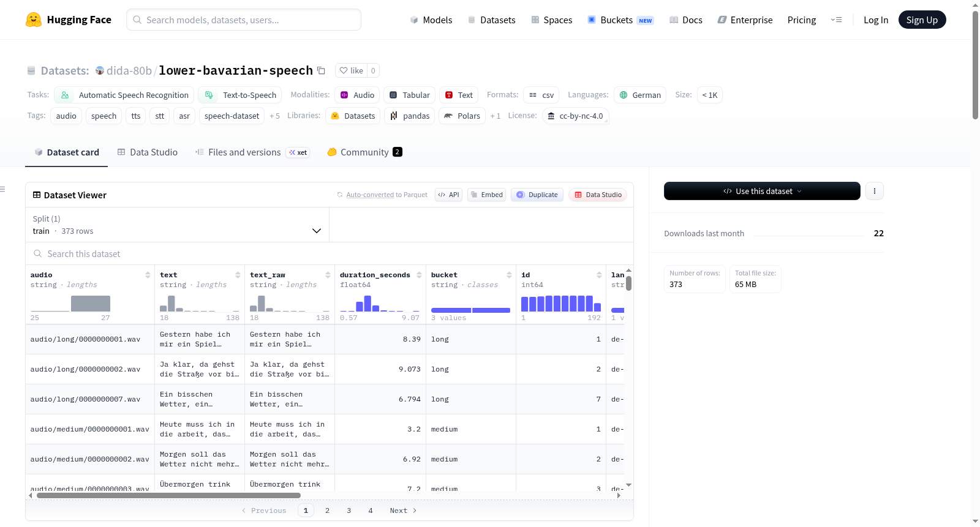Select the German language tag
The height and width of the screenshot is (527, 980).
(x=640, y=95)
